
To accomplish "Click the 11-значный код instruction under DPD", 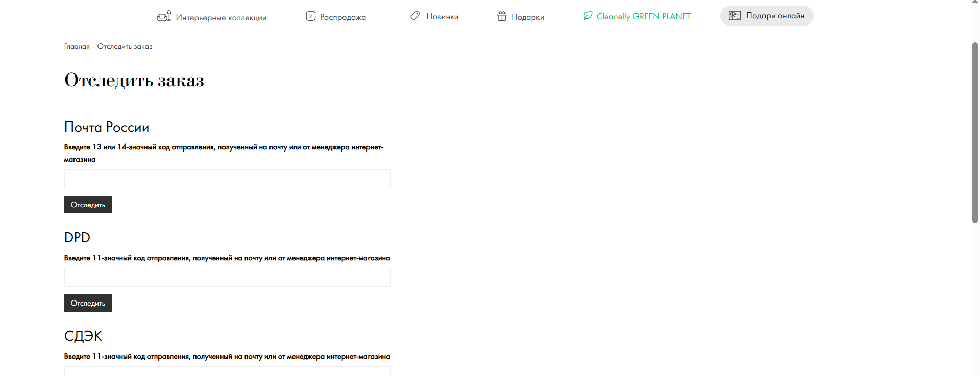I will point(227,258).
